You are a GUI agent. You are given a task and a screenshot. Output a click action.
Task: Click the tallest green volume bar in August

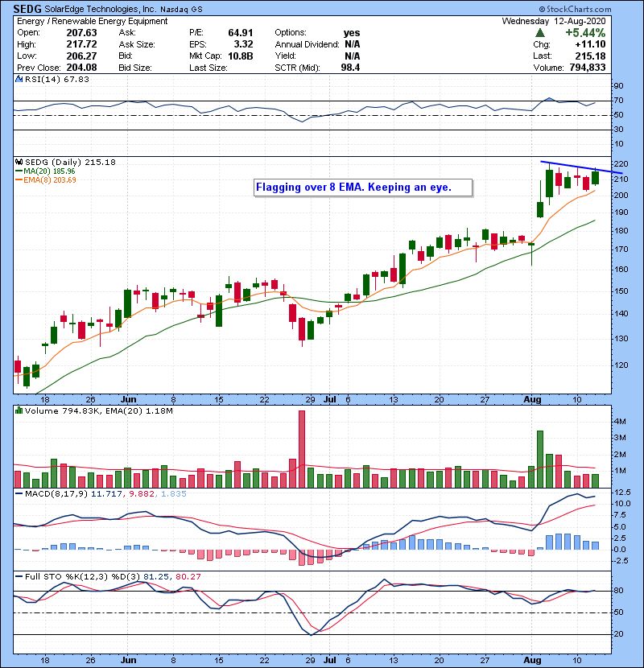tap(540, 460)
